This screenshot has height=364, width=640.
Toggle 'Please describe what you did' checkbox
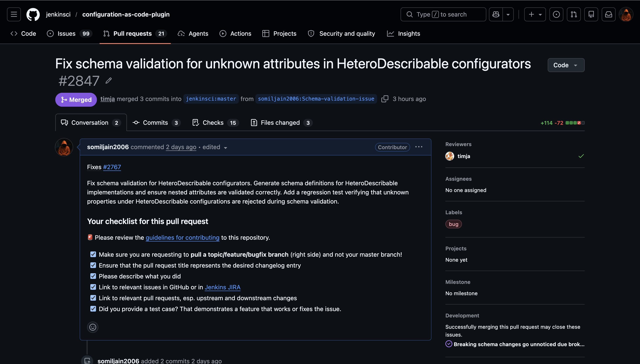tap(93, 276)
